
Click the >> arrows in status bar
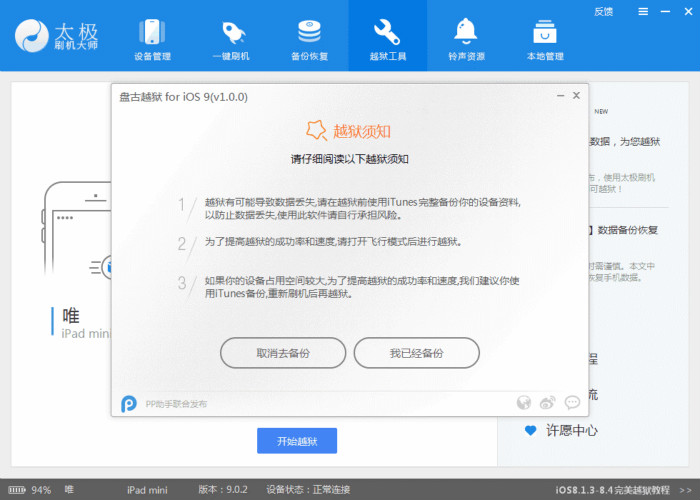685,490
